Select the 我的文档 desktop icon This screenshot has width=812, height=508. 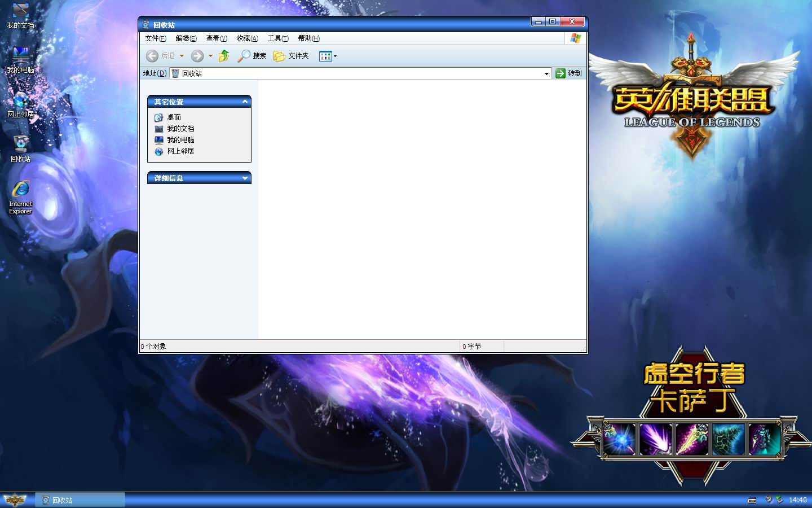click(x=20, y=16)
